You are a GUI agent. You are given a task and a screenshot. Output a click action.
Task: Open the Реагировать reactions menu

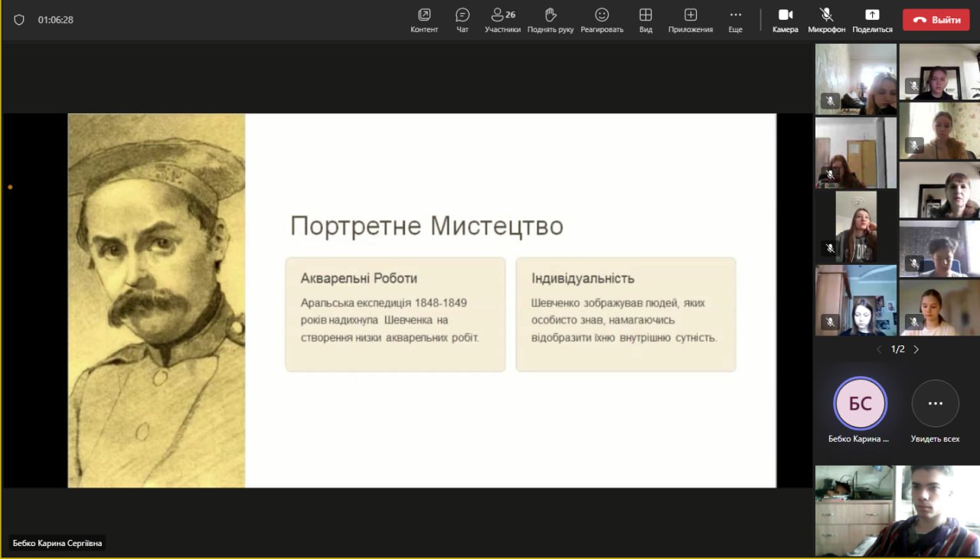point(602,20)
